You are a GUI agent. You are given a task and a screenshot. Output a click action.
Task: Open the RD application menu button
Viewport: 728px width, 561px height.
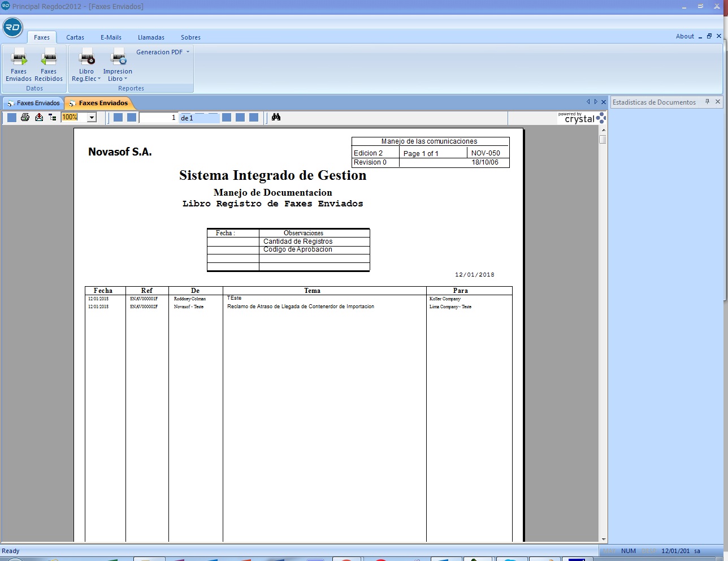(12, 27)
